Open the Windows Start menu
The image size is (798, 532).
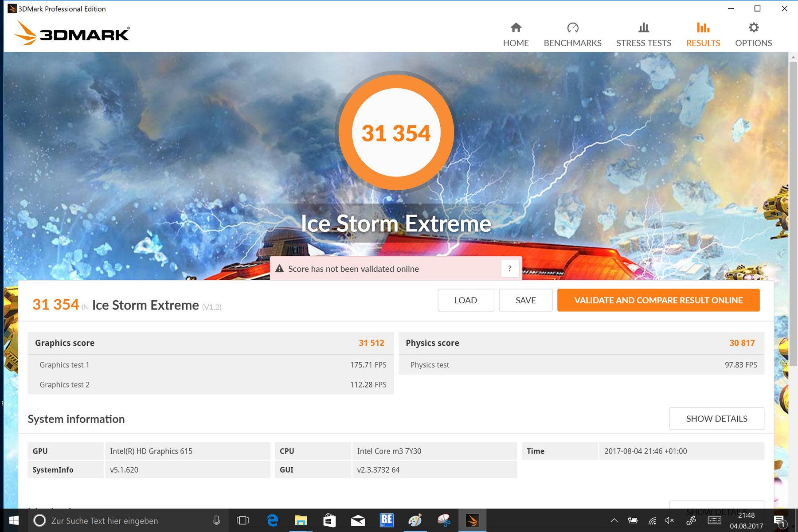14,520
